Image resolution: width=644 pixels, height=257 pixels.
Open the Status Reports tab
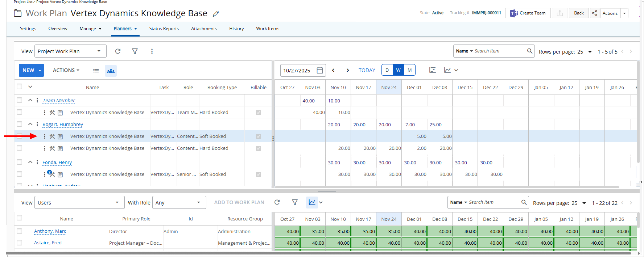point(164,29)
